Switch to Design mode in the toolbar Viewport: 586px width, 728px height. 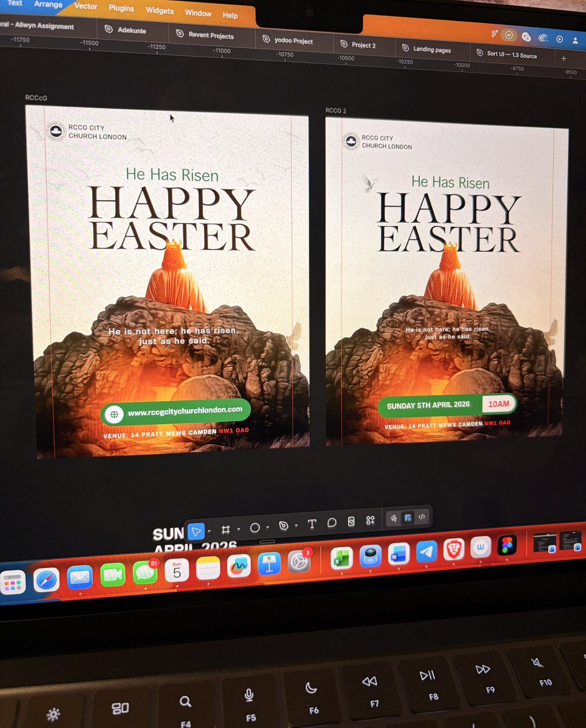408,517
